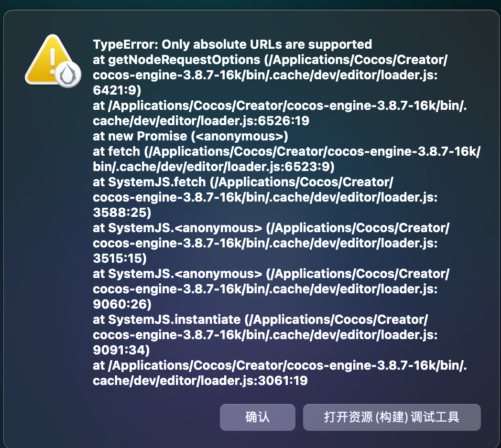This screenshot has height=448, width=501.
Task: Click the final "loader.js:3061:19" text line
Action: (200, 381)
